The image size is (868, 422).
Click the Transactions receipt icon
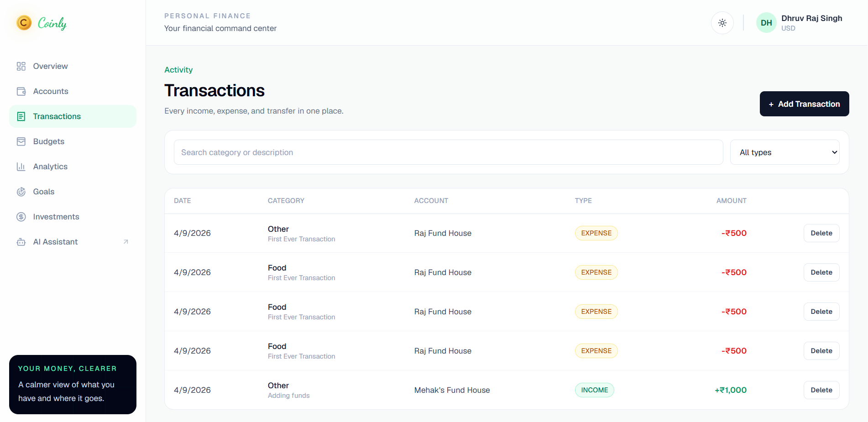point(21,116)
